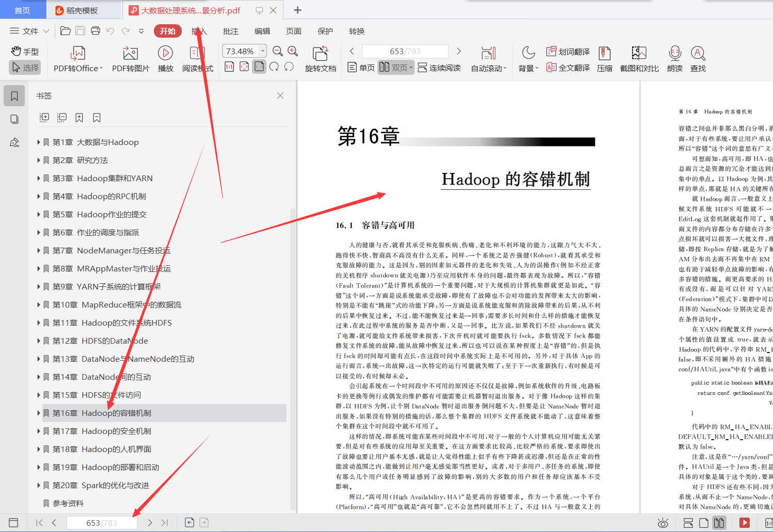
Task: Click the bookmark panel vertical scrollbar
Action: coord(293,359)
